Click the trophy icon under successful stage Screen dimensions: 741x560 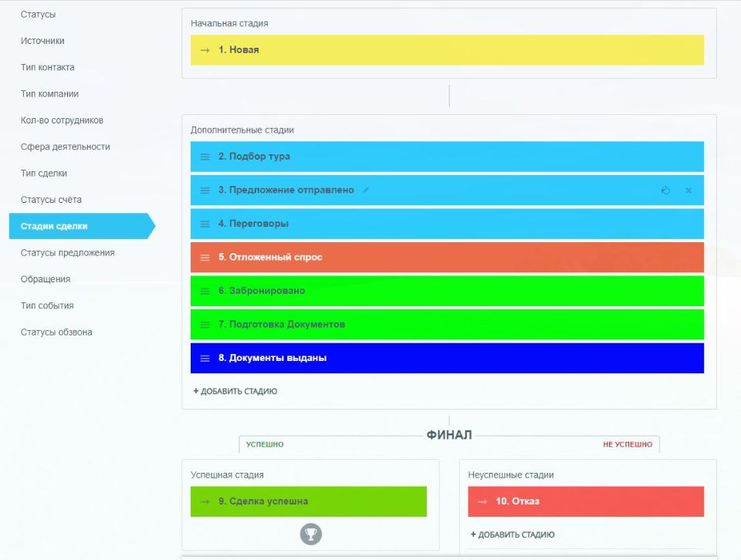coord(310,534)
